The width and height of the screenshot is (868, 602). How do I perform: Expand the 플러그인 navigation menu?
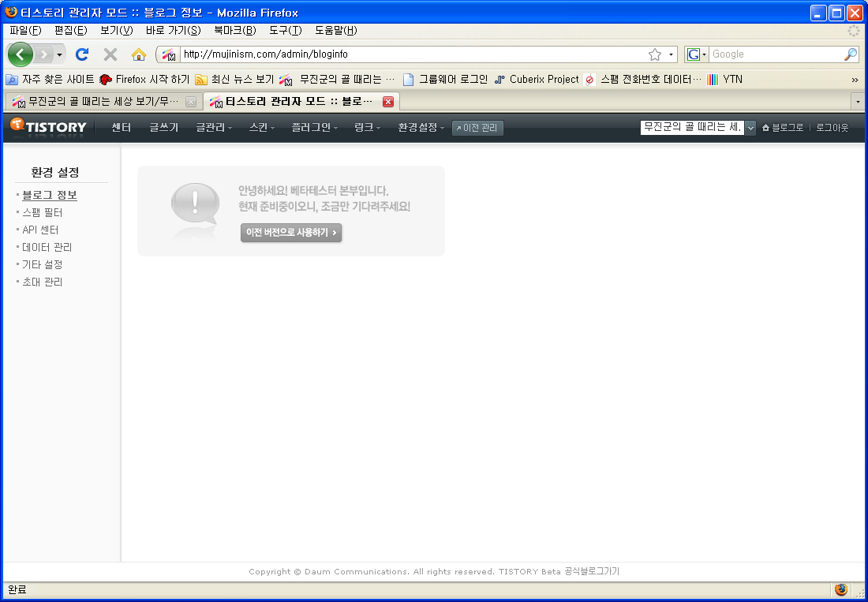click(x=314, y=128)
